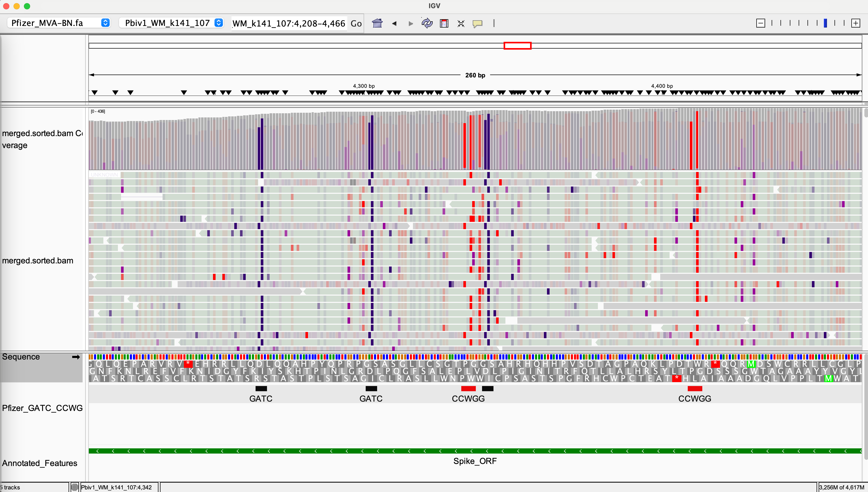The image size is (868, 492).
Task: Click the locus coordinates input field
Action: (x=289, y=23)
